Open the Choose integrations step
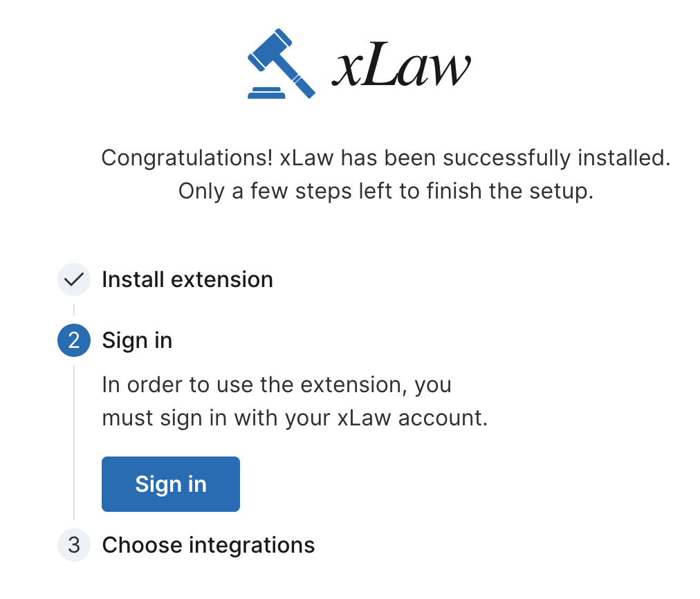 pyautogui.click(x=208, y=545)
